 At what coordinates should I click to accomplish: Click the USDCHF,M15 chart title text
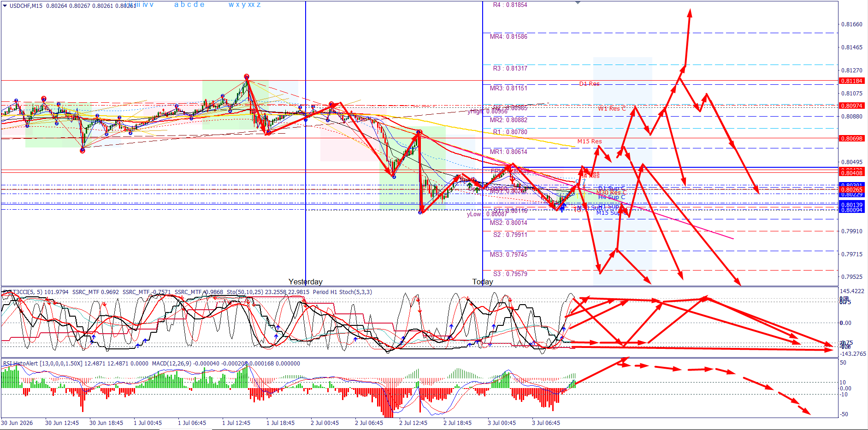[26, 6]
